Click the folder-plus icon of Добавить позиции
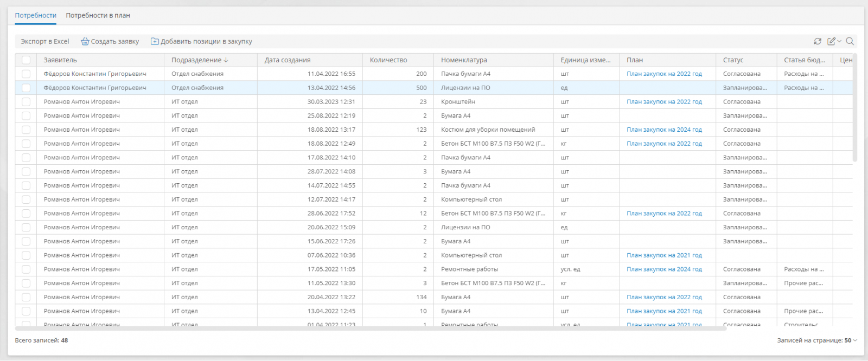The width and height of the screenshot is (868, 361). point(155,42)
